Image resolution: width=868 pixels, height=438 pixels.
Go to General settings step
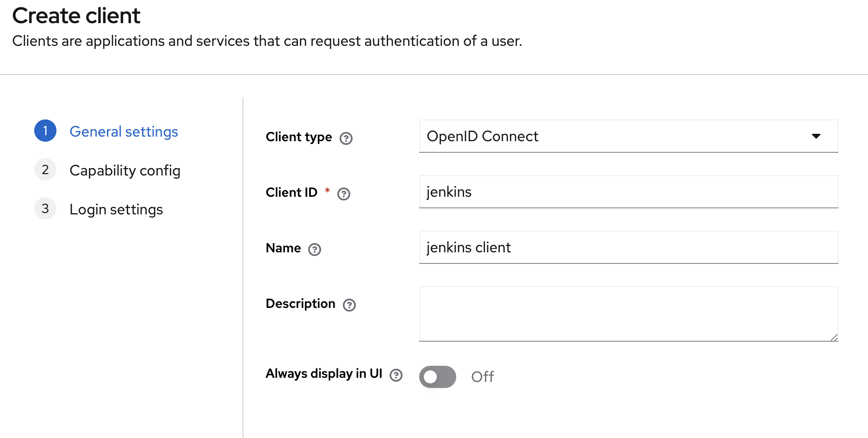124,131
